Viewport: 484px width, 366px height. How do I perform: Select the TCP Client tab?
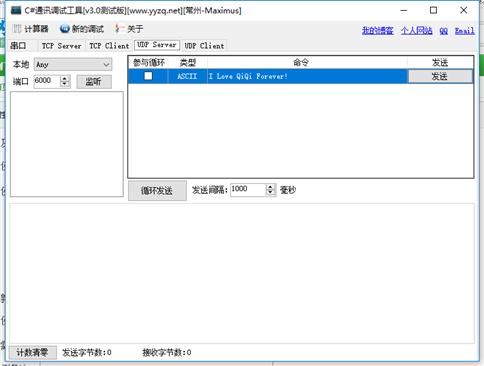click(x=109, y=46)
